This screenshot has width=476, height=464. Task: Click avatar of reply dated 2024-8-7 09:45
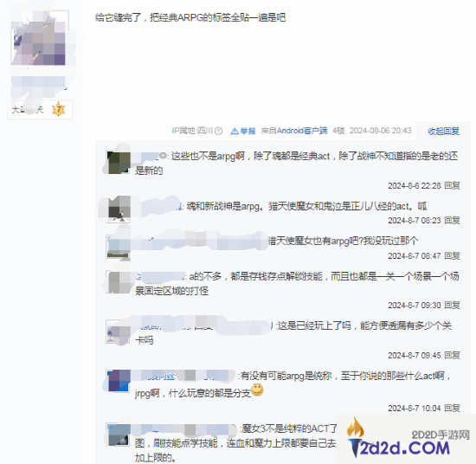coord(119,332)
